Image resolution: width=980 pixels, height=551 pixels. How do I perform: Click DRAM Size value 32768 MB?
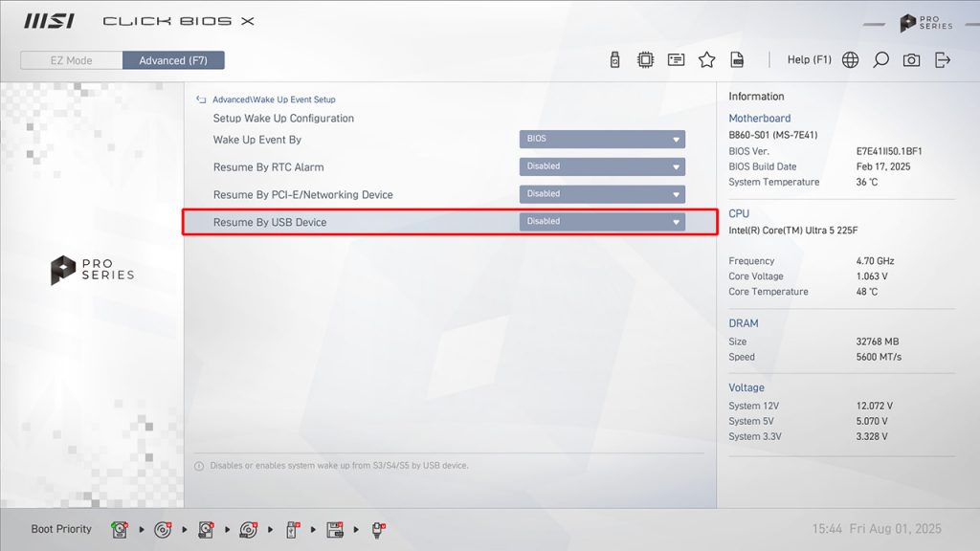click(x=878, y=342)
